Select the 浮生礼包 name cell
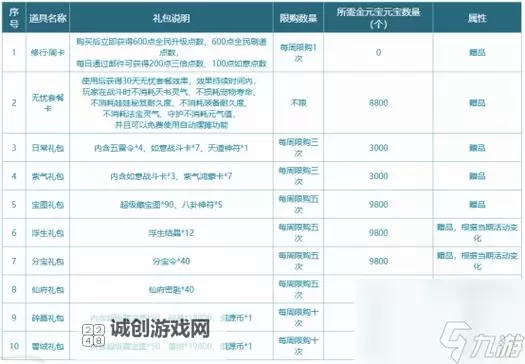Viewport: 525px width, 364px height. tap(48, 233)
